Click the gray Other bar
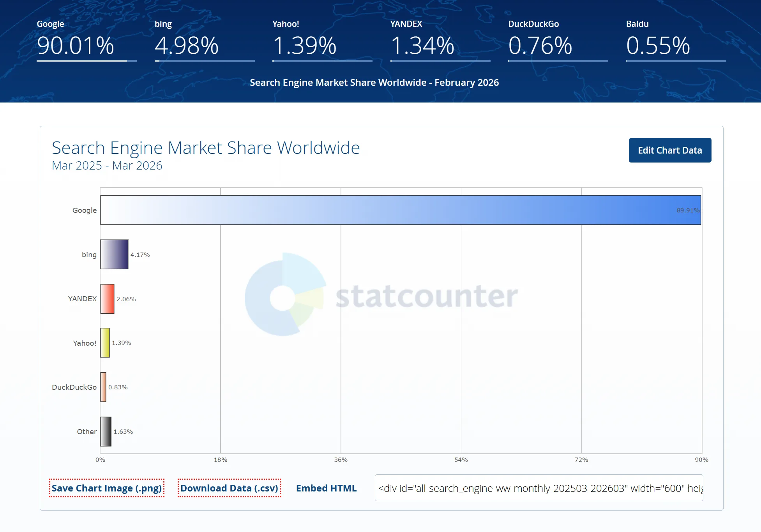The height and width of the screenshot is (532, 761). [106, 431]
